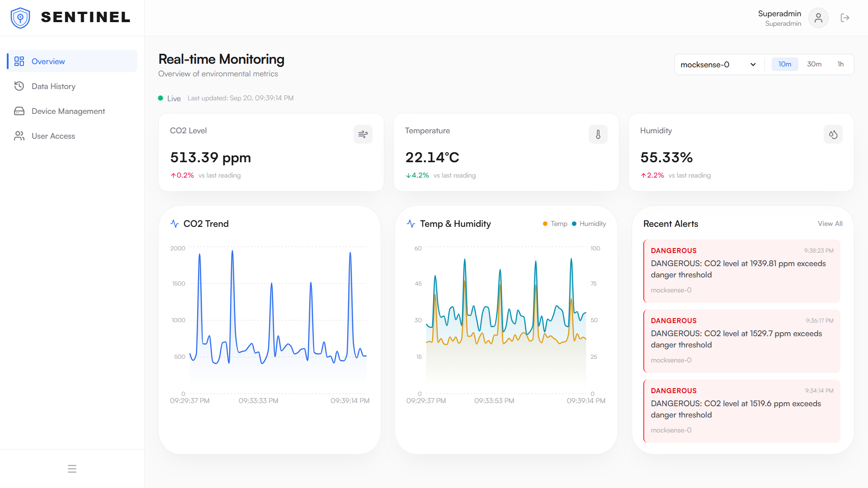Viewport: 868px width, 488px height.
Task: Collapse sidebar with the hamburger icon
Action: click(72, 469)
